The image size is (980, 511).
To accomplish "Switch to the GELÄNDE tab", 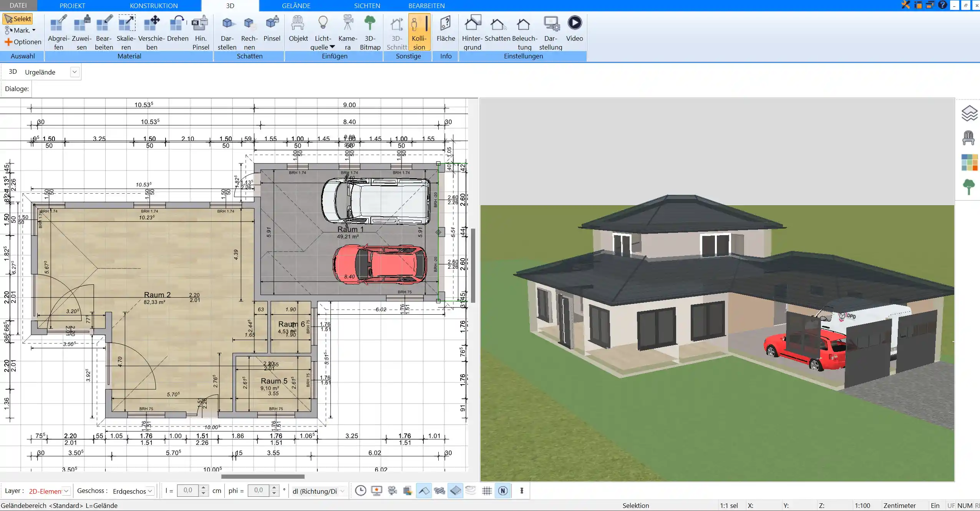I will click(x=296, y=5).
